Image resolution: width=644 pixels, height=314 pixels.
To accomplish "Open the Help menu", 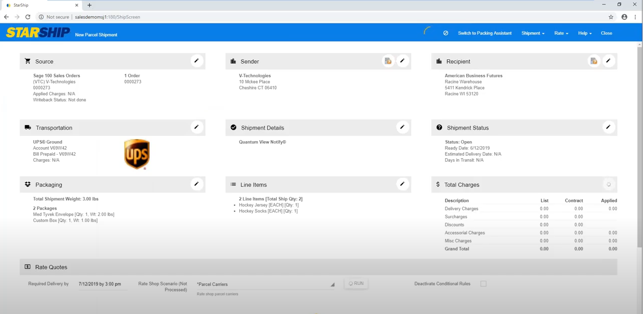I will pyautogui.click(x=585, y=33).
